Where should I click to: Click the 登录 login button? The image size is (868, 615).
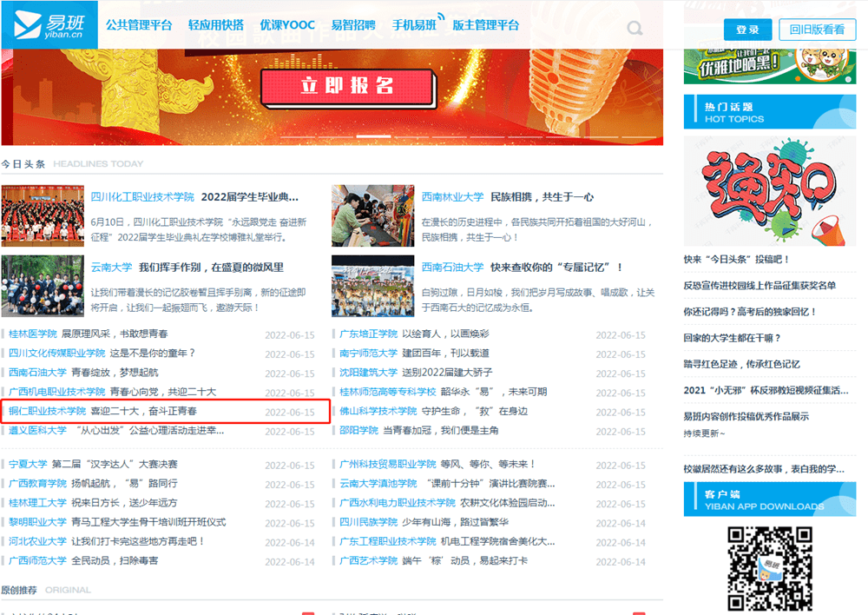tap(747, 30)
